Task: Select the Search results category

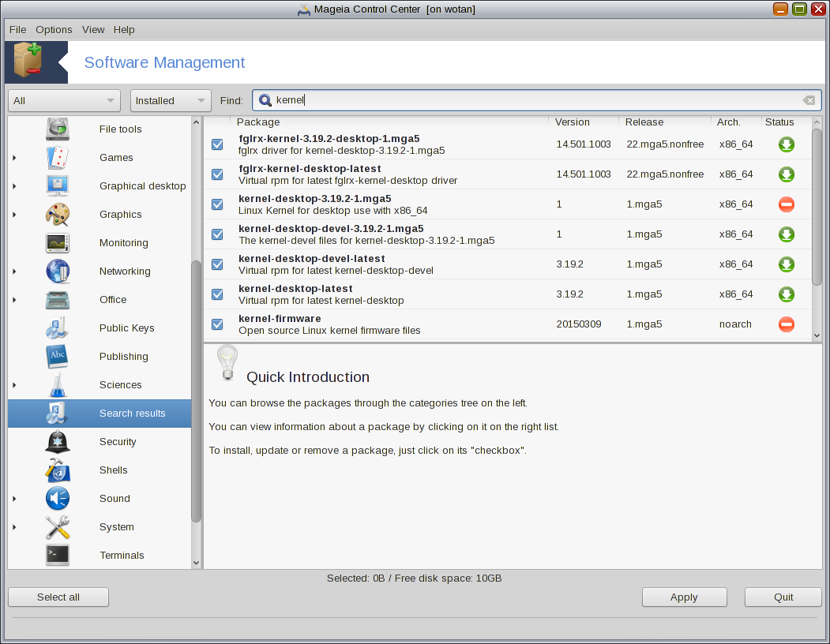Action: click(100, 414)
